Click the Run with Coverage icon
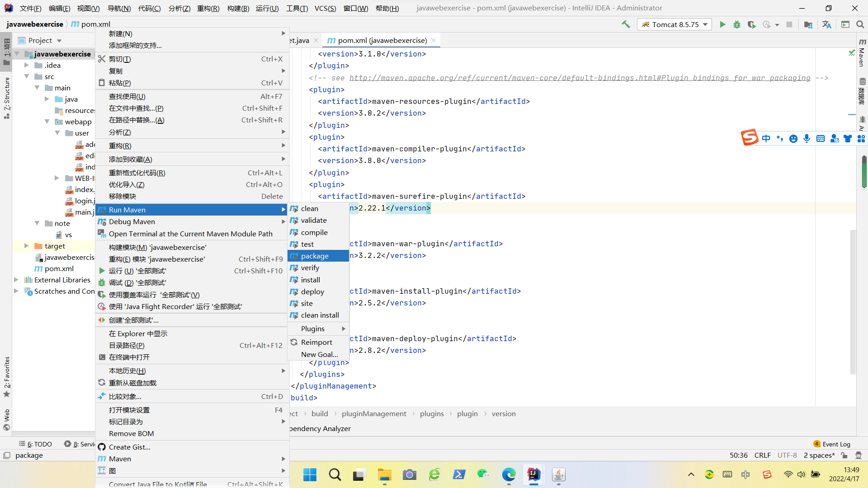868x488 pixels. click(751, 24)
